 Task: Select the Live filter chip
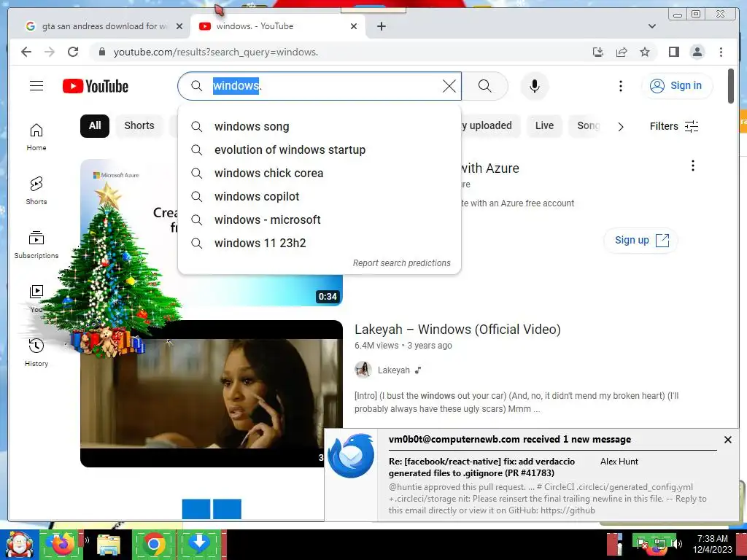pyautogui.click(x=544, y=125)
